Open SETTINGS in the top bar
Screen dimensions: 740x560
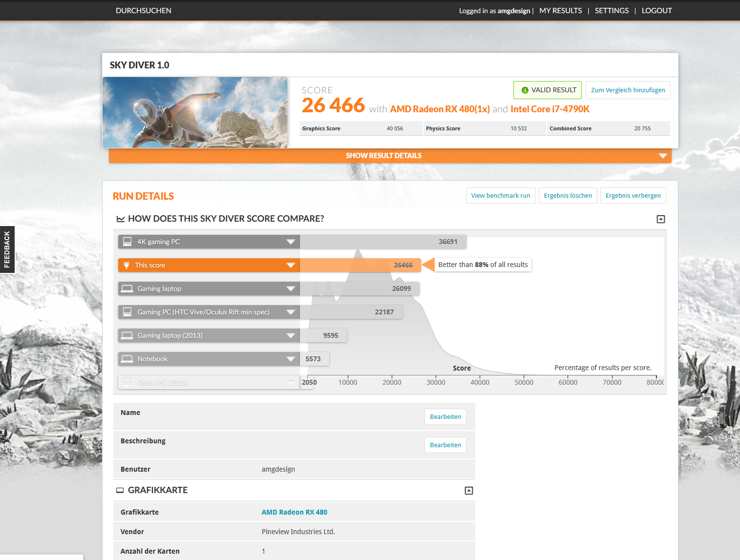coord(612,10)
